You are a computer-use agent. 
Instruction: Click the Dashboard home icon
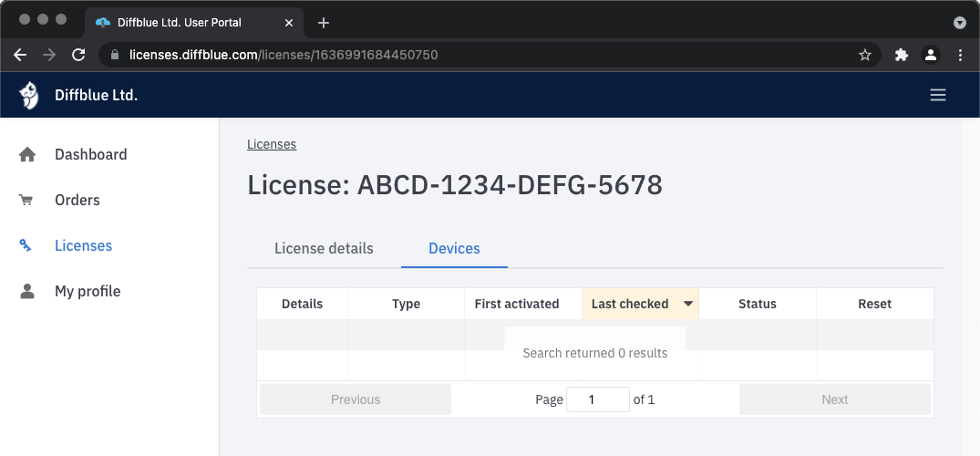coord(27,155)
